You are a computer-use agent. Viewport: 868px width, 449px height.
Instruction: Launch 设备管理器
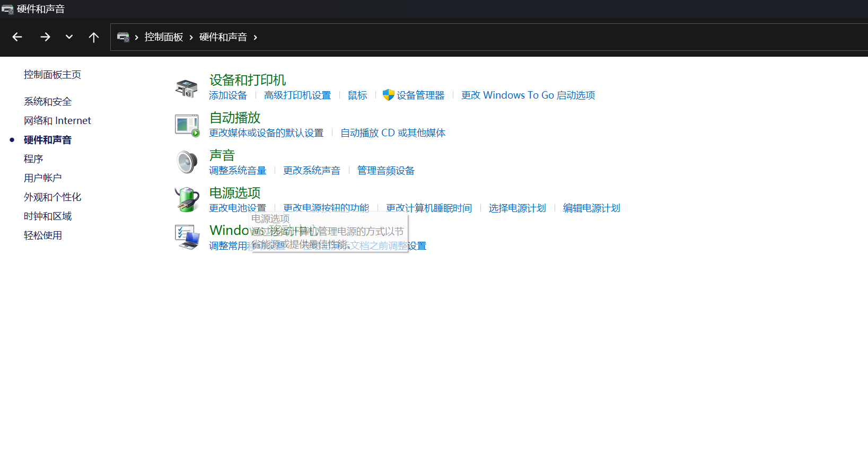pyautogui.click(x=420, y=95)
